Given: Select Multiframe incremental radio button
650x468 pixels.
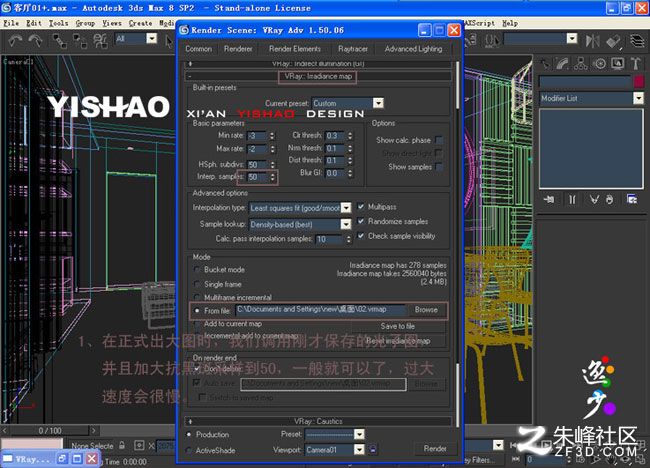Looking at the screenshot, I should pyautogui.click(x=197, y=297).
